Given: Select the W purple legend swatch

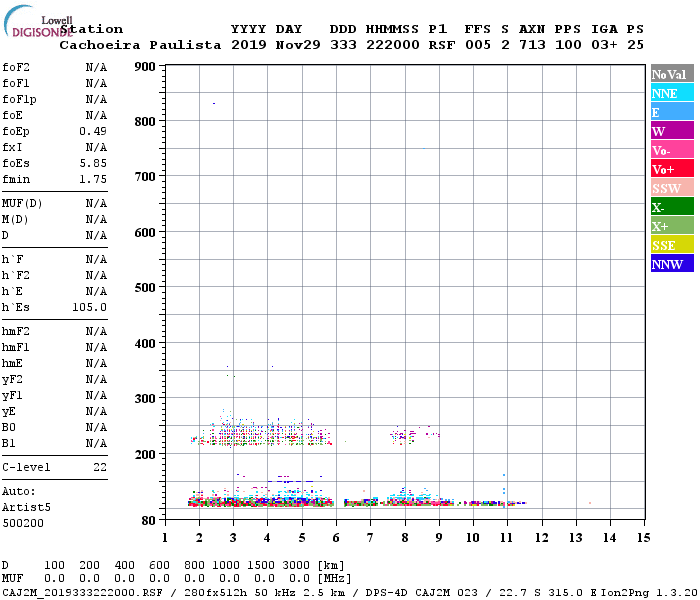Looking at the screenshot, I should 672,131.
